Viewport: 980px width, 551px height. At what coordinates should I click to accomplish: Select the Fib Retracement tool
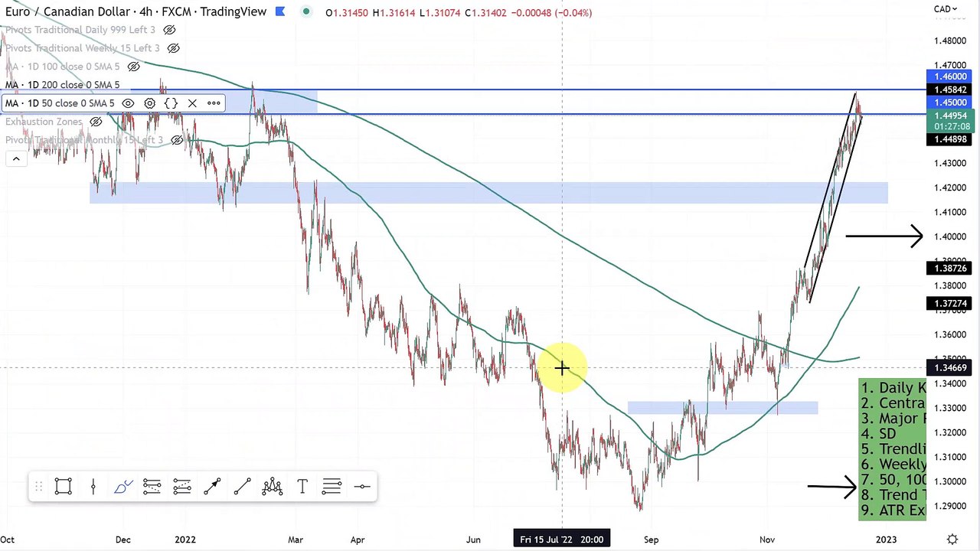point(152,487)
